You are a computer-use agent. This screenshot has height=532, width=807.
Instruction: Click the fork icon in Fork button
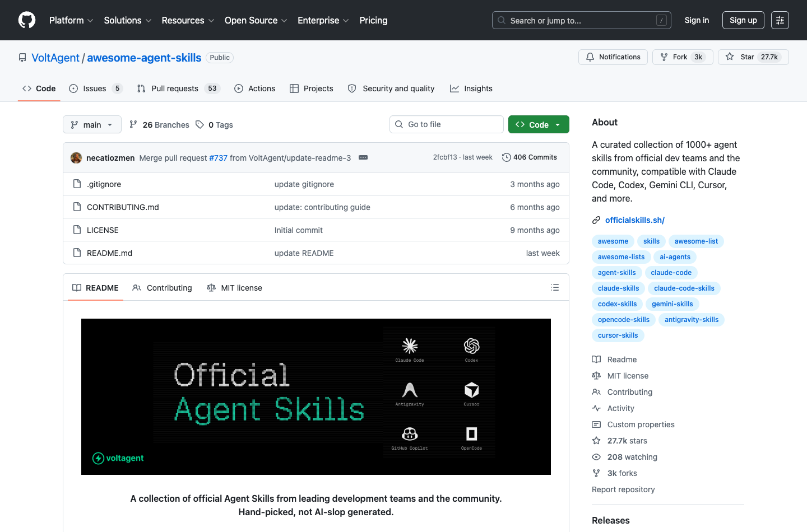pyautogui.click(x=664, y=57)
